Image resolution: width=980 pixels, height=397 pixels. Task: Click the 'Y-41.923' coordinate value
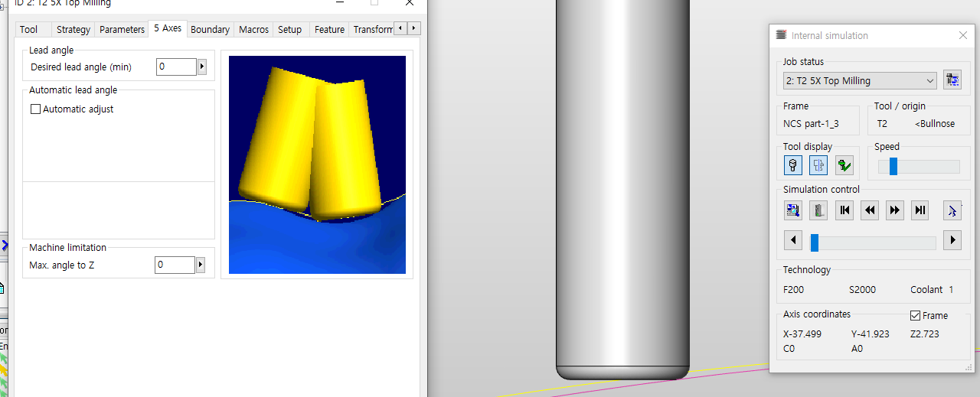coord(871,334)
